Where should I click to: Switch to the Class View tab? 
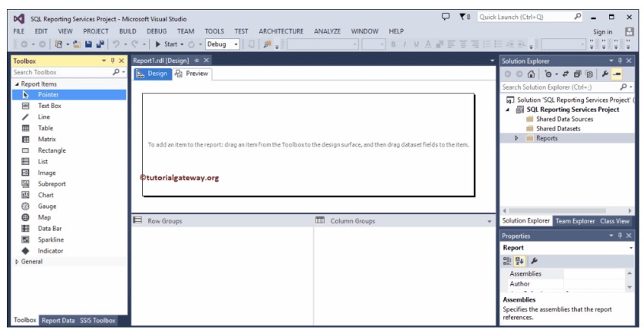pyautogui.click(x=614, y=221)
